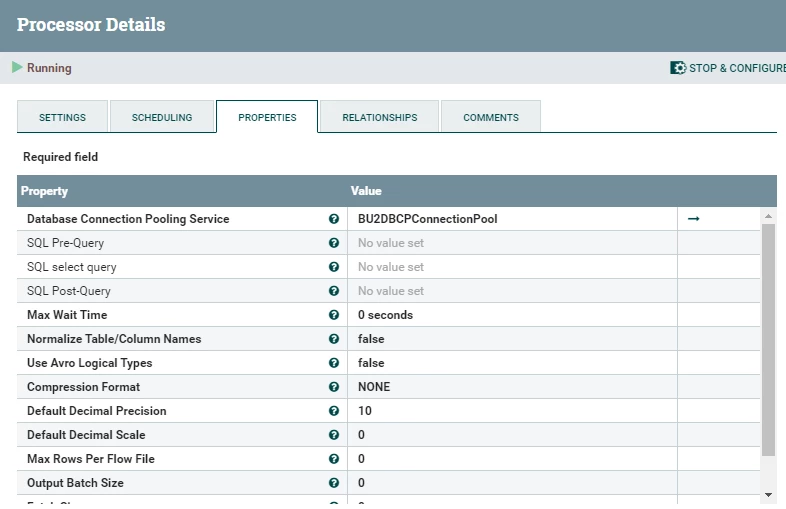Click the 'Max Rows Per Flow File' property name
The image size is (786, 509).
[91, 459]
